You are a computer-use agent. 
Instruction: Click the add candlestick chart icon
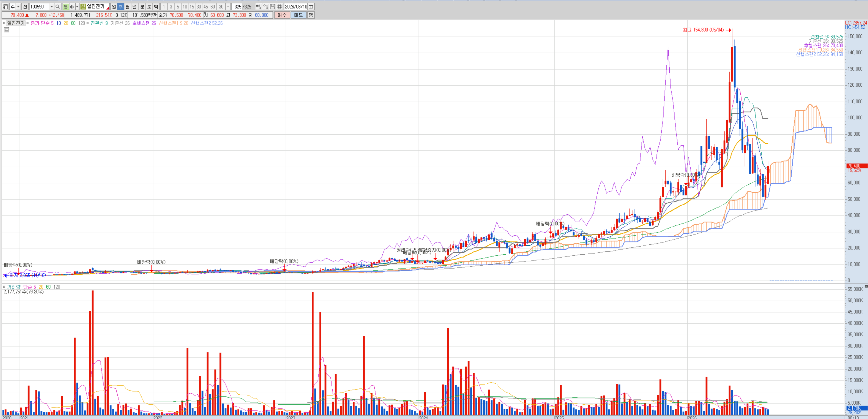coord(258,7)
